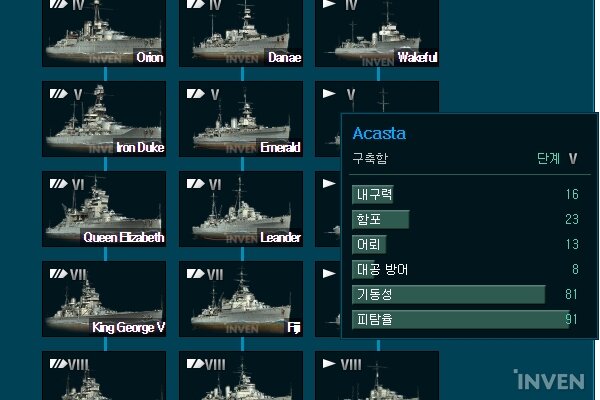Open the Queen Elizabeth battleship card
600x400 pixels.
(104, 209)
